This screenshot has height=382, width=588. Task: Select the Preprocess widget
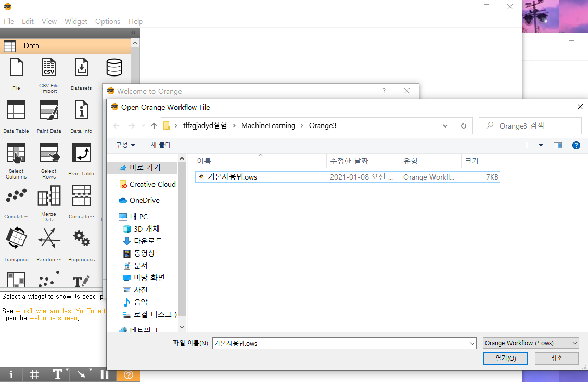point(81,238)
